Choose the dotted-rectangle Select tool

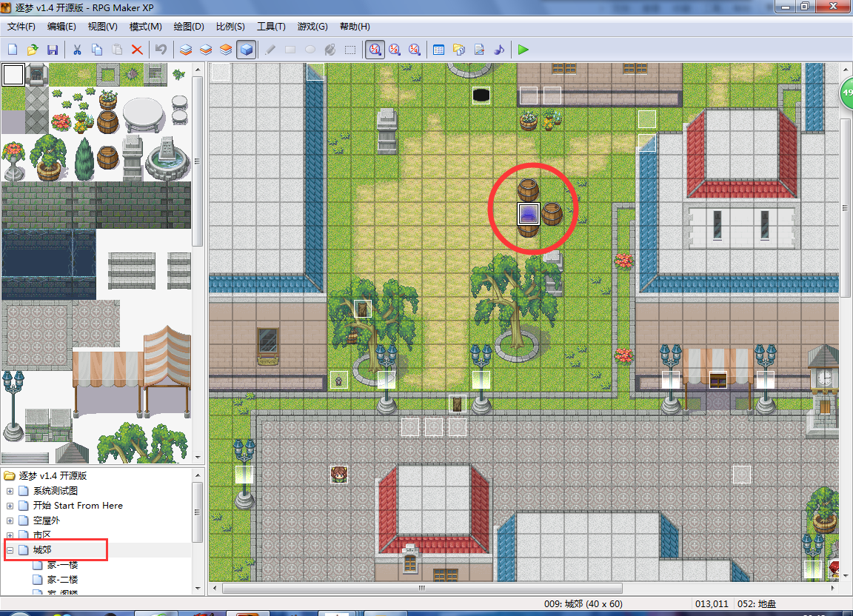click(350, 50)
